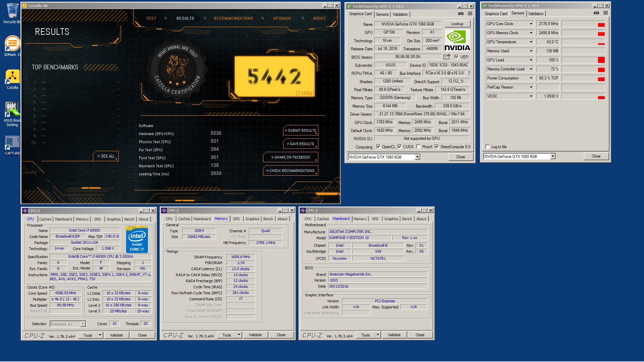Click Memory Controller Load graph bar
This screenshot has width=644, height=362.
coord(583,69)
